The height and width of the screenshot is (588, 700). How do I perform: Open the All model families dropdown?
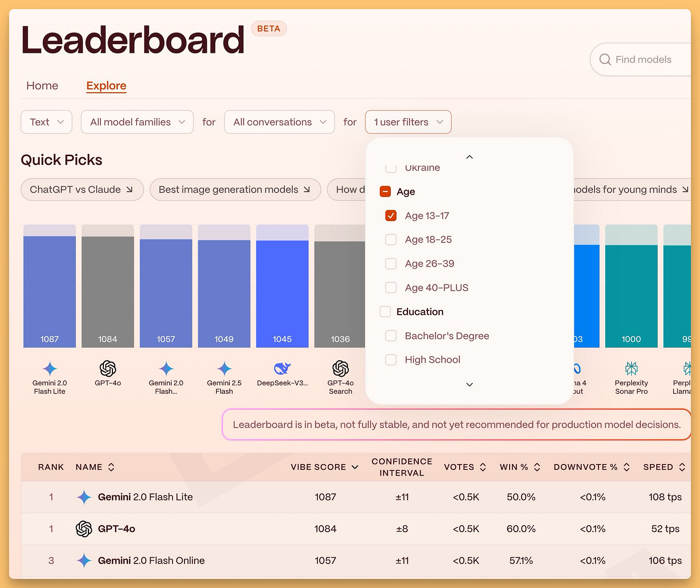(x=137, y=122)
